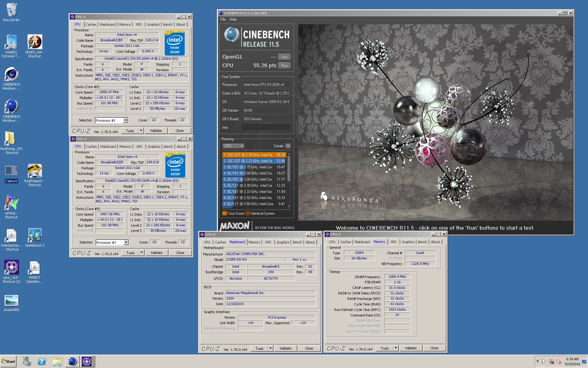The width and height of the screenshot is (588, 368).
Task: Select ranking entry 1 scoring 55.26
Action: [254, 155]
